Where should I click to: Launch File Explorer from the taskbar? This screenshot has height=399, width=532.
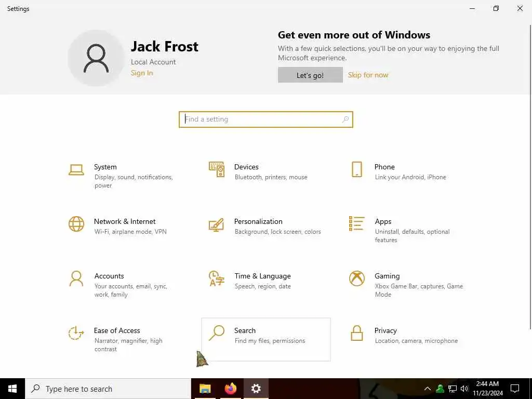[205, 389]
